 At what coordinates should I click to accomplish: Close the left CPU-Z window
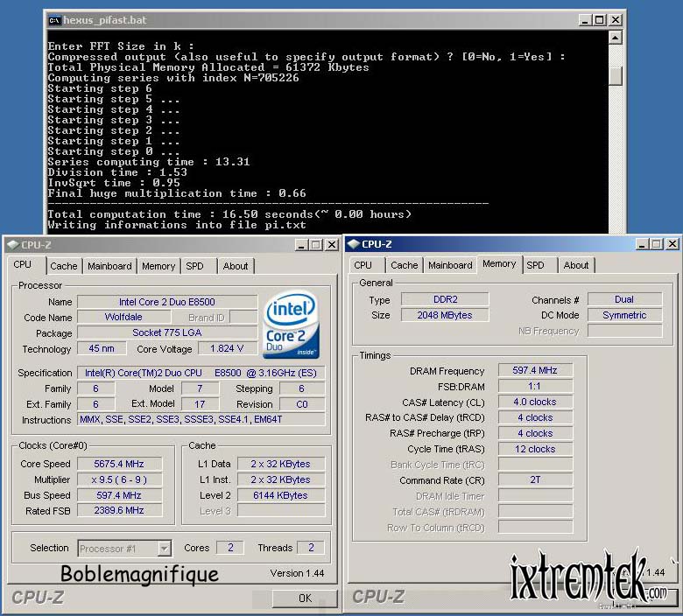tap(332, 245)
